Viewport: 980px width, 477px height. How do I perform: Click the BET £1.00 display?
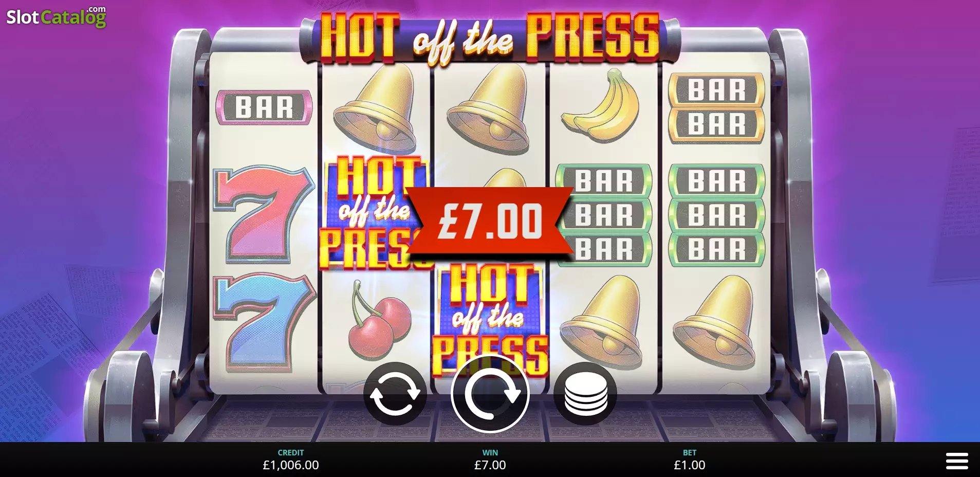pyautogui.click(x=690, y=460)
